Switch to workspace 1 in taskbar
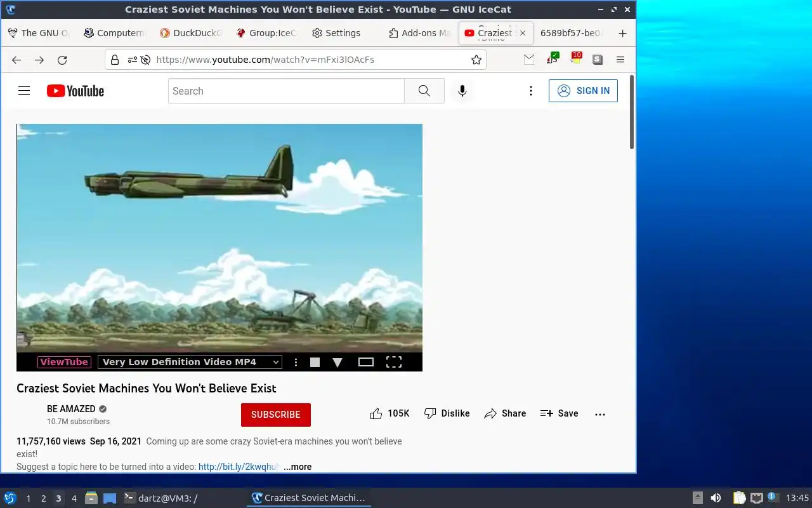812x508 pixels. pos(28,498)
